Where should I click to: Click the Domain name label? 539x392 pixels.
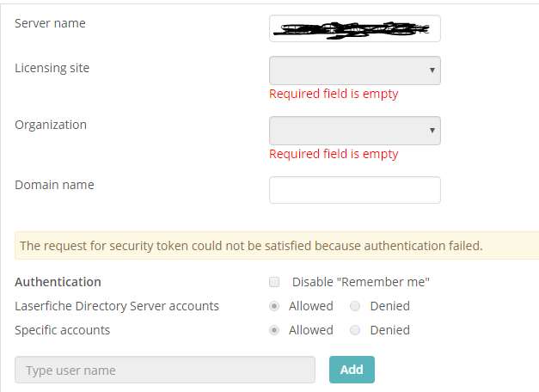pos(54,185)
